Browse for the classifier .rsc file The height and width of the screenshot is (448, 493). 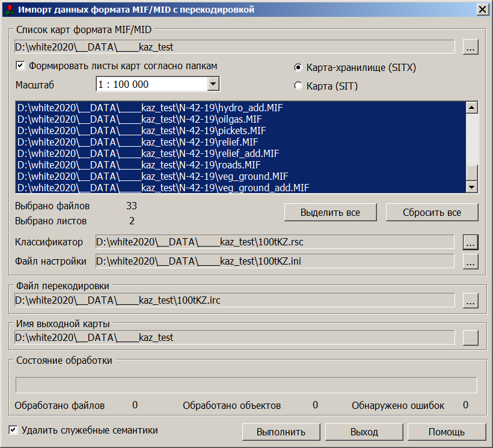pos(470,242)
